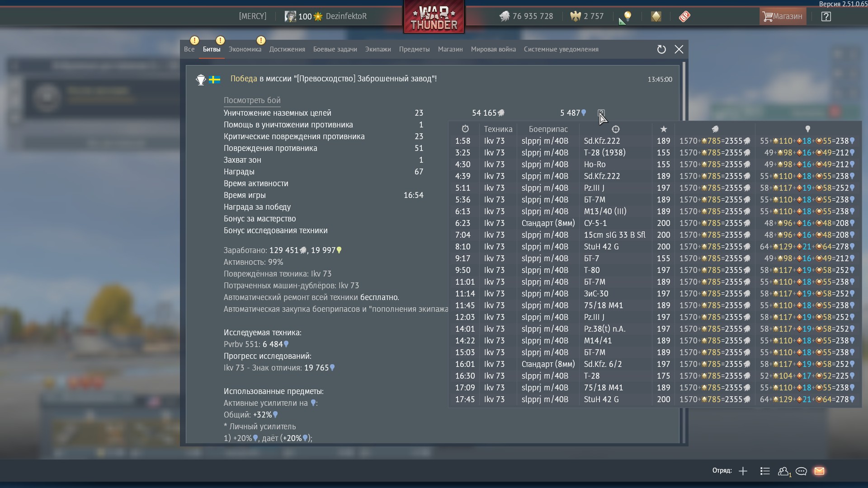Open the Магазин shop button
Screen dimensions: 868x488
coord(783,17)
